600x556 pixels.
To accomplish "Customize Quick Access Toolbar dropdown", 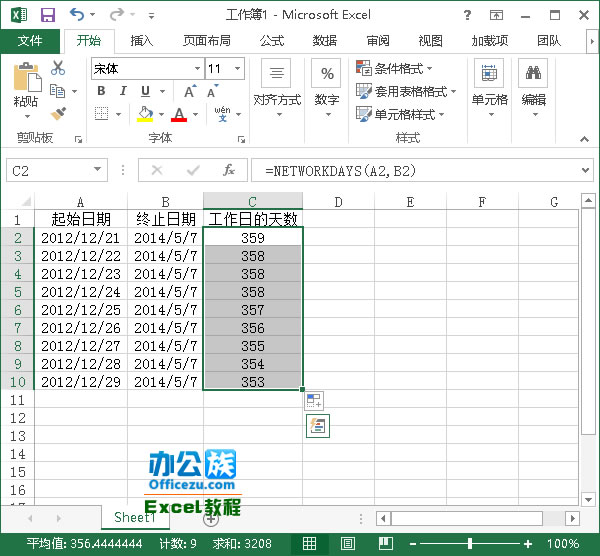I will pyautogui.click(x=152, y=16).
